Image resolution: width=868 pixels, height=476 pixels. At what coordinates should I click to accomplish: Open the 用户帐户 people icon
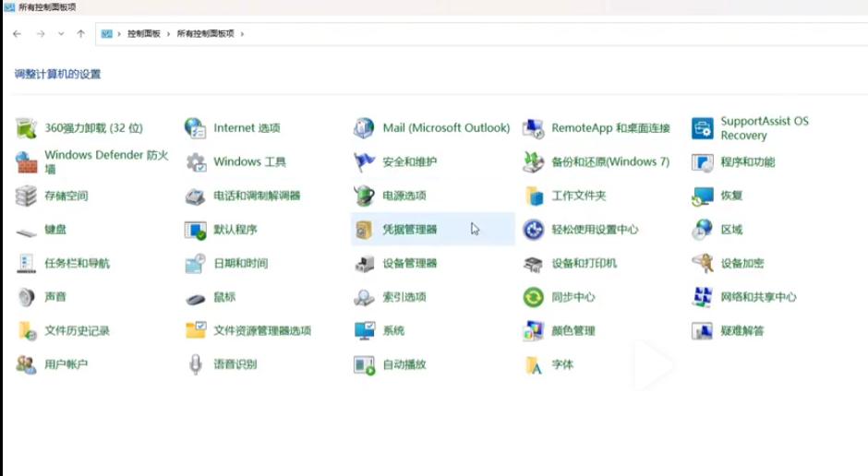tap(26, 364)
